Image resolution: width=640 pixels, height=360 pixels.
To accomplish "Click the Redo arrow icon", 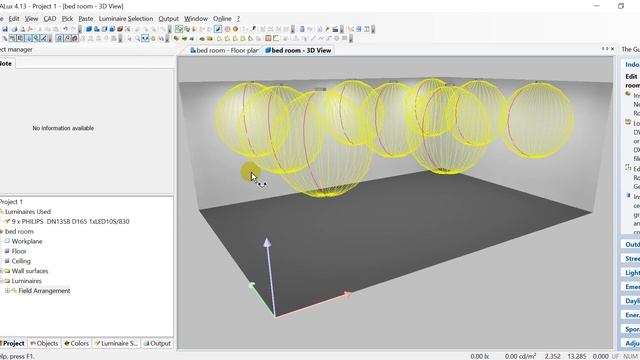I will 73,29.
